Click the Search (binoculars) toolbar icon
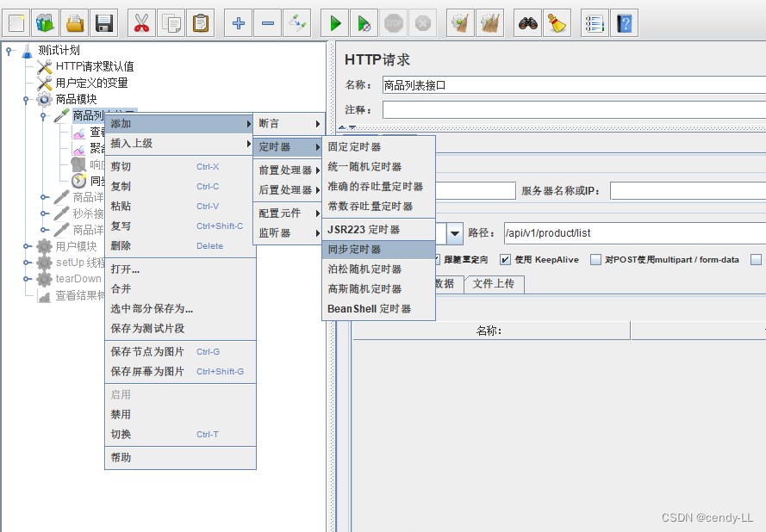This screenshot has width=766, height=532. click(x=527, y=22)
